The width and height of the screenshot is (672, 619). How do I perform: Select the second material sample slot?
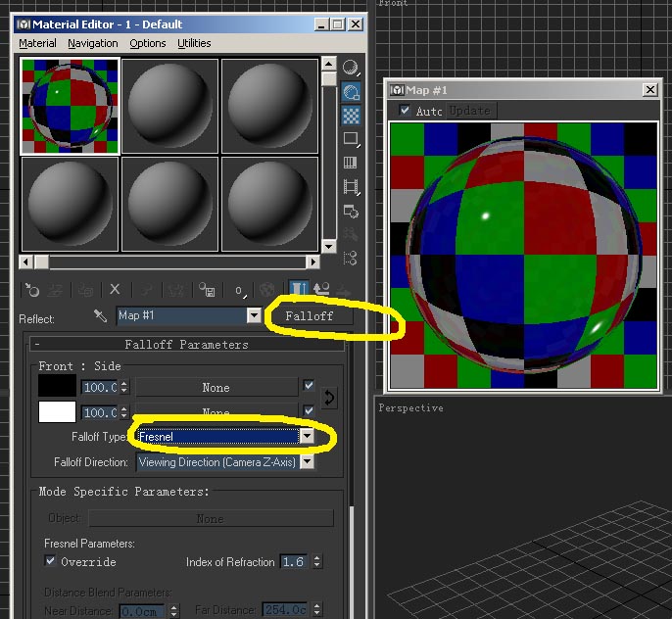(170, 106)
